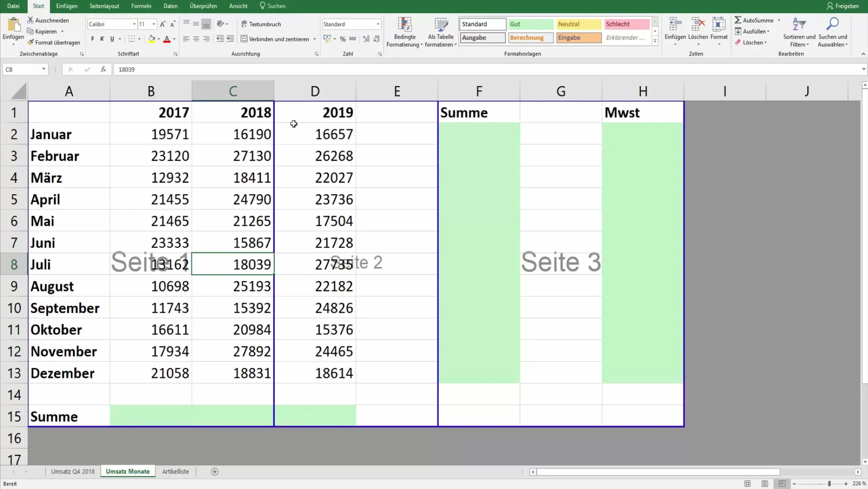Image resolution: width=868 pixels, height=489 pixels.
Task: Align text left
Action: coord(186,39)
